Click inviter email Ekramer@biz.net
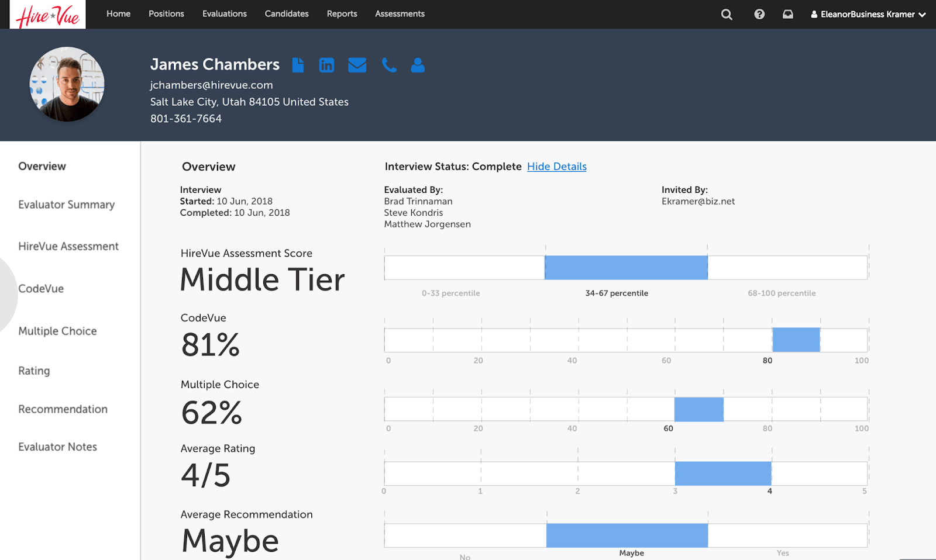The image size is (936, 560). (698, 202)
